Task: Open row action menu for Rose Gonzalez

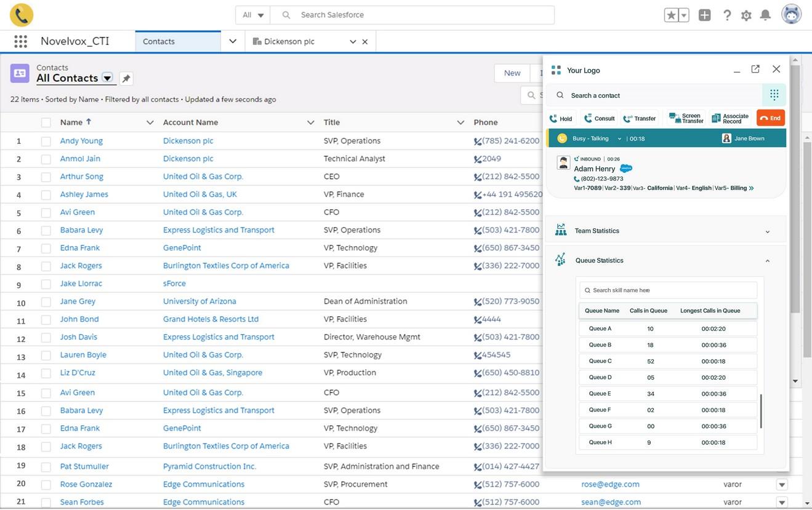Action: (x=782, y=485)
